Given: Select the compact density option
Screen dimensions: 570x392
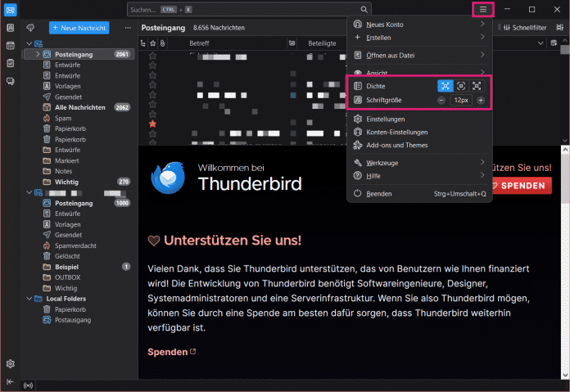Looking at the screenshot, I should [x=446, y=85].
